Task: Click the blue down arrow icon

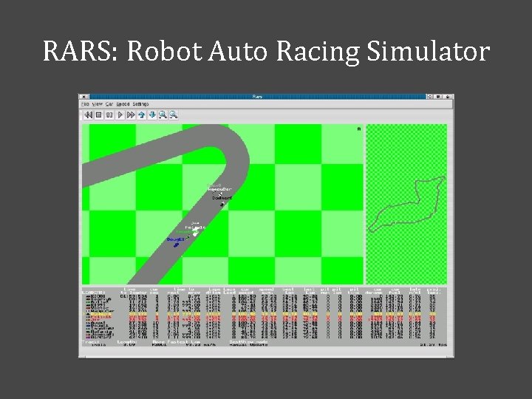Action: tap(152, 115)
